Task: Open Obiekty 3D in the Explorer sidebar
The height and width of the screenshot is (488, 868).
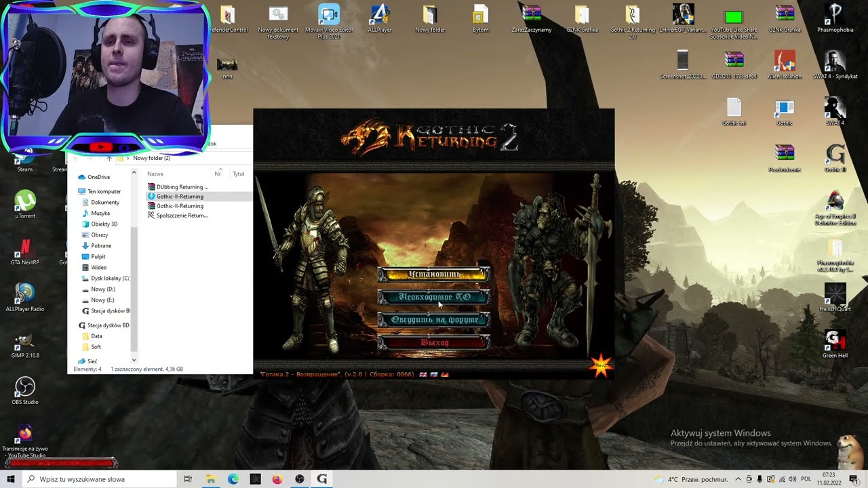Action: [100, 224]
